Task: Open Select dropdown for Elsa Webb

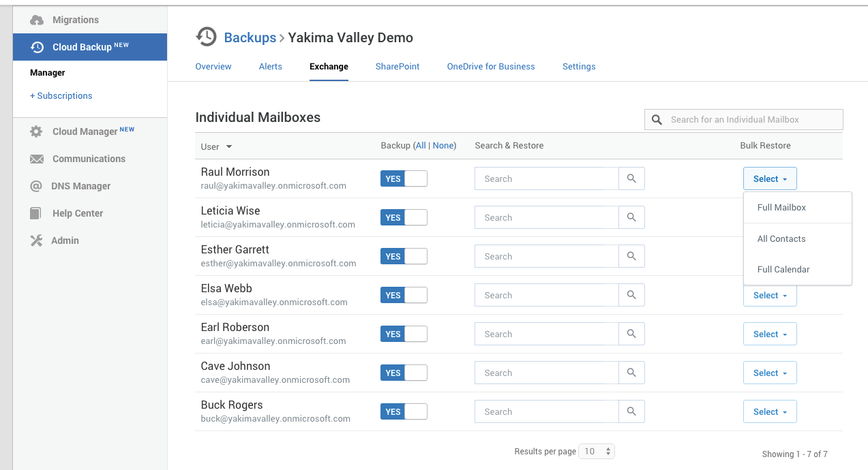Action: point(770,296)
